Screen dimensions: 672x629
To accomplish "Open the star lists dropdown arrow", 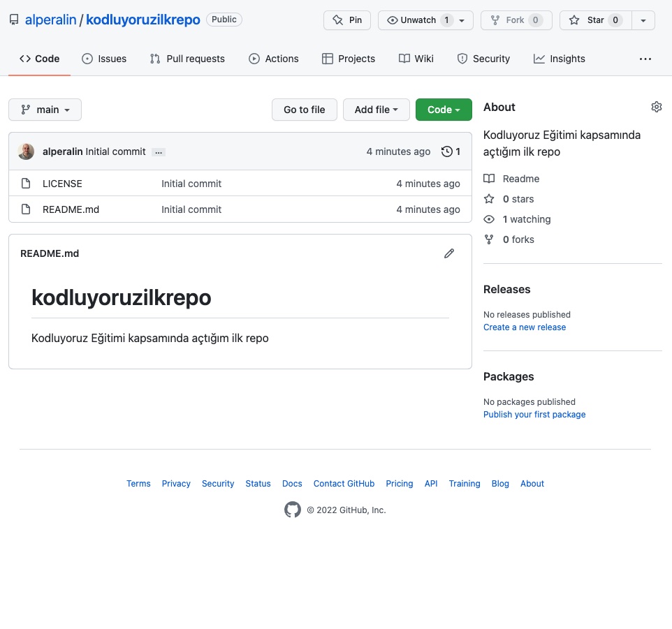I will point(643,20).
